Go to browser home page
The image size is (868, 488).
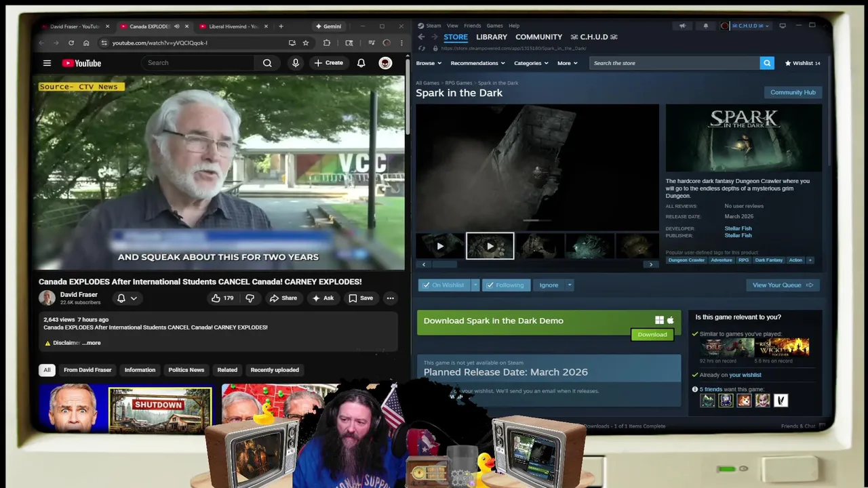click(x=86, y=43)
